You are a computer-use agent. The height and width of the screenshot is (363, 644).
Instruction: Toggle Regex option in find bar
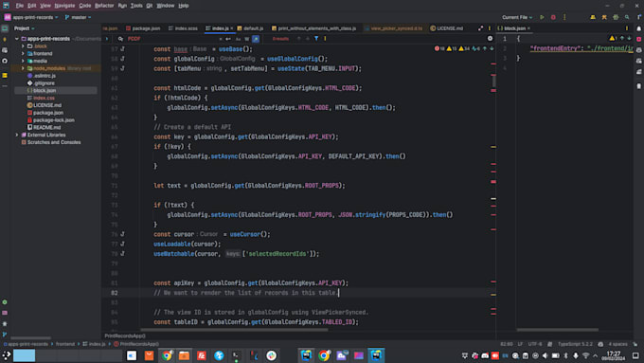[x=256, y=39]
